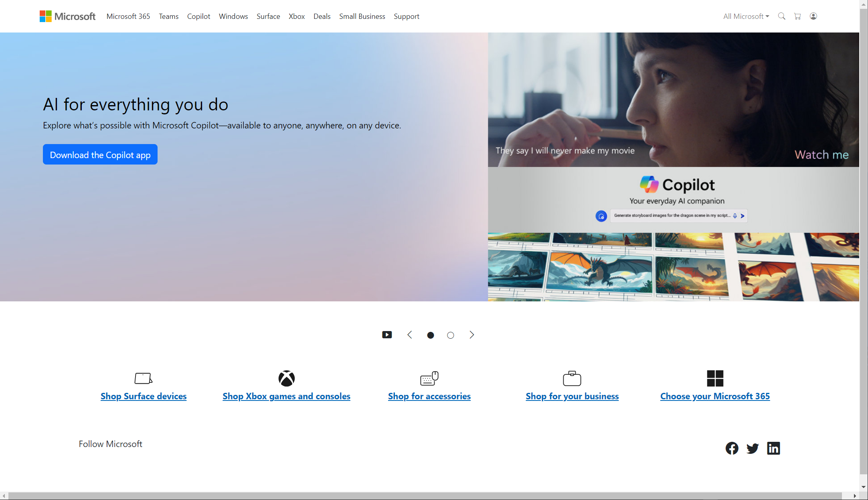Click the Your everyday AI companion text
Screen dimensions: 868x500
coord(677,201)
